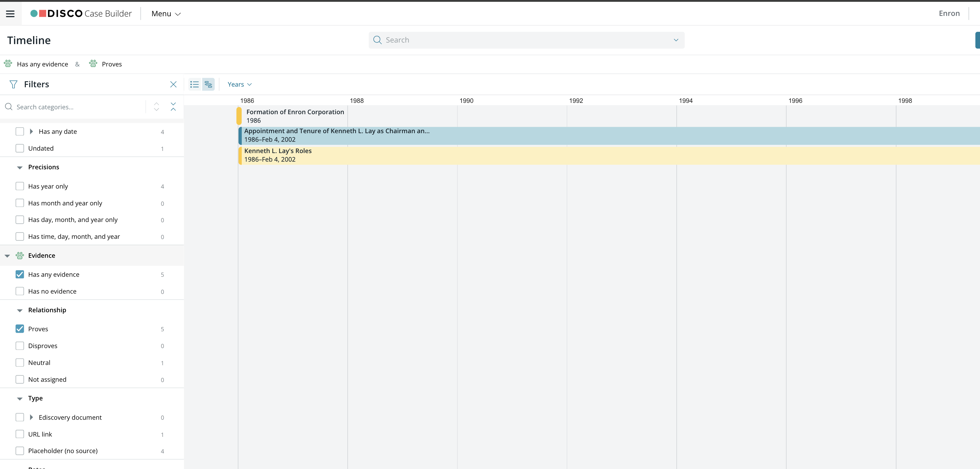Click the 1986 year label
This screenshot has width=980, height=469.
tap(247, 100)
